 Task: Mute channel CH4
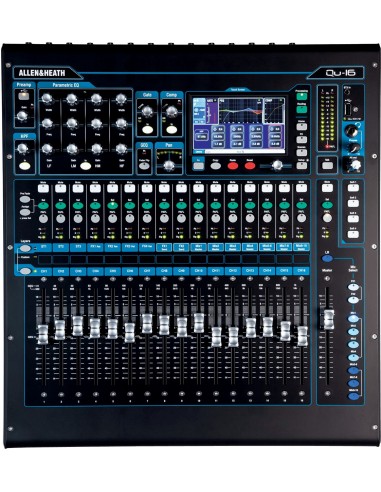(95, 188)
